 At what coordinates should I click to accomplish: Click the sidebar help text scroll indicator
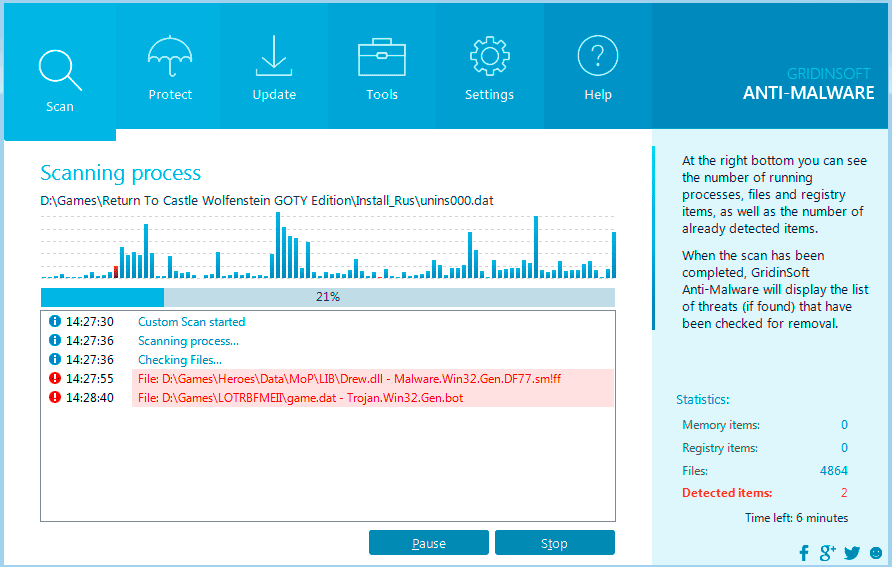(654, 238)
